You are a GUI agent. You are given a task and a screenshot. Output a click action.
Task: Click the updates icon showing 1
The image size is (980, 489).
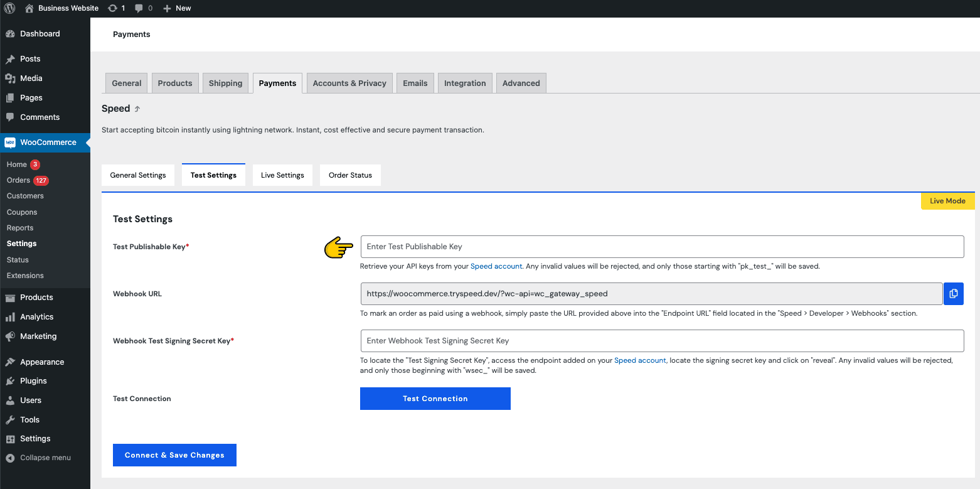tap(112, 8)
